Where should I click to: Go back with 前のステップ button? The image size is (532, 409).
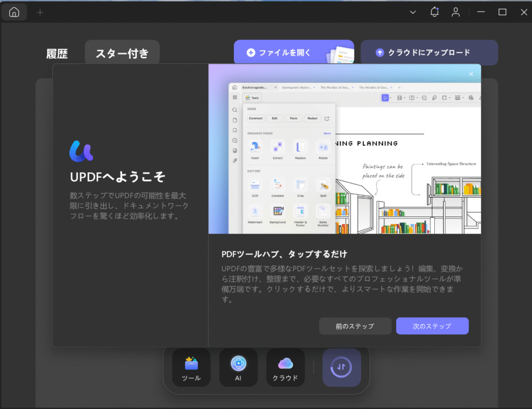[x=355, y=326]
